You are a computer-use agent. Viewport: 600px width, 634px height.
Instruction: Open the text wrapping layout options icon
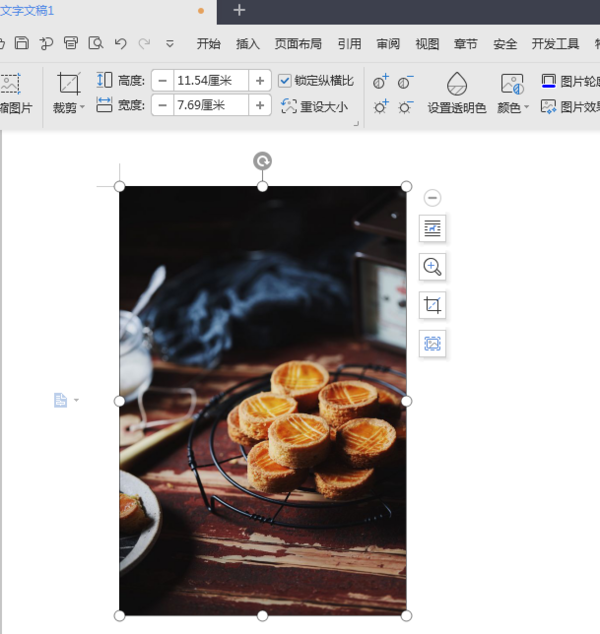click(432, 229)
